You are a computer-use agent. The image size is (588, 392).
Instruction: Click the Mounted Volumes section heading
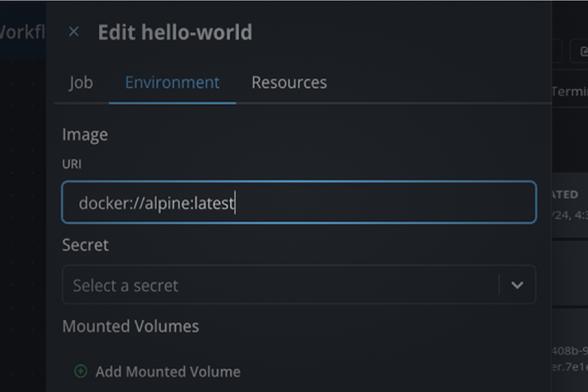tap(130, 326)
